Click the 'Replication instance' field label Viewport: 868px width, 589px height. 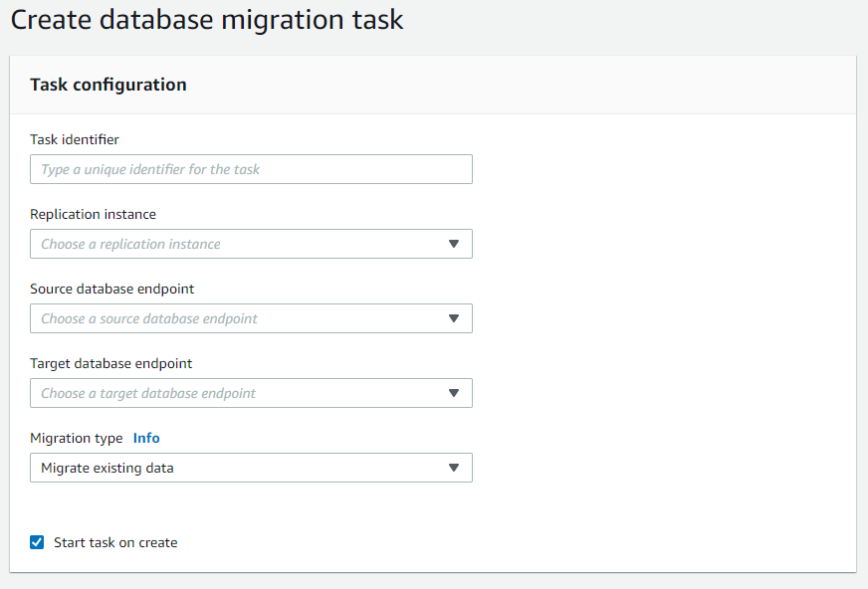[93, 214]
